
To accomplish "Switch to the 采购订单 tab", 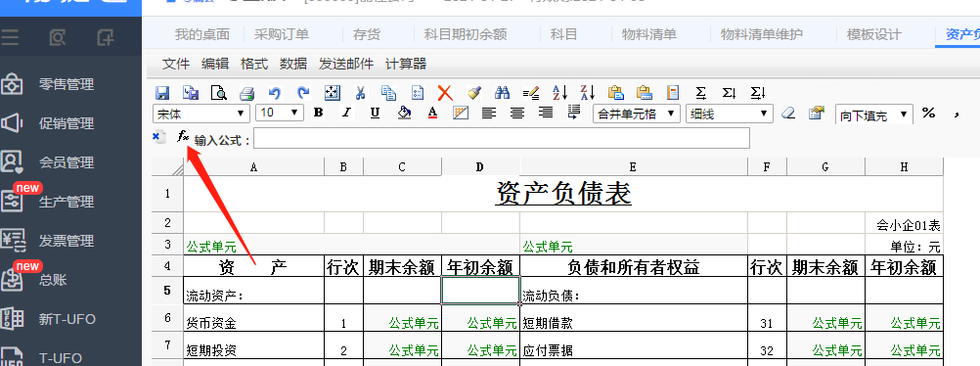I will pyautogui.click(x=282, y=34).
